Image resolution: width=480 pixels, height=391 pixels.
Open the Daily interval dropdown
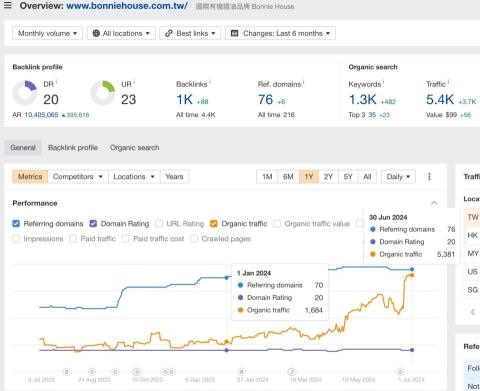(x=398, y=177)
